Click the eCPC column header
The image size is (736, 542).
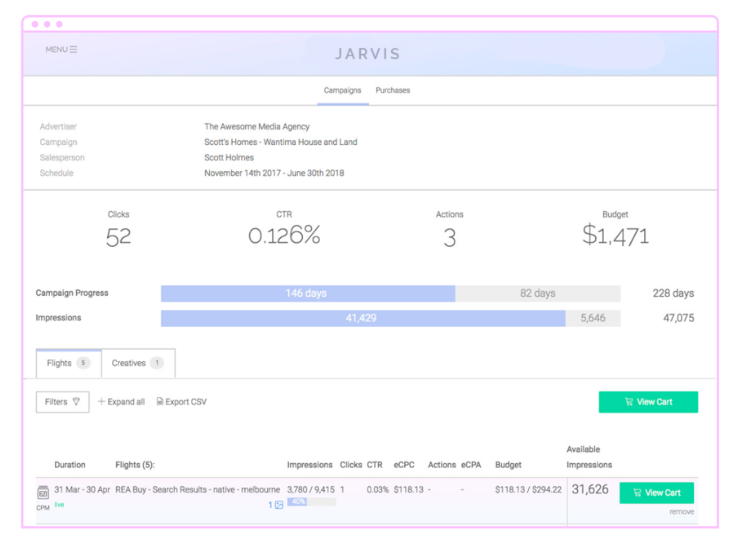click(x=404, y=465)
